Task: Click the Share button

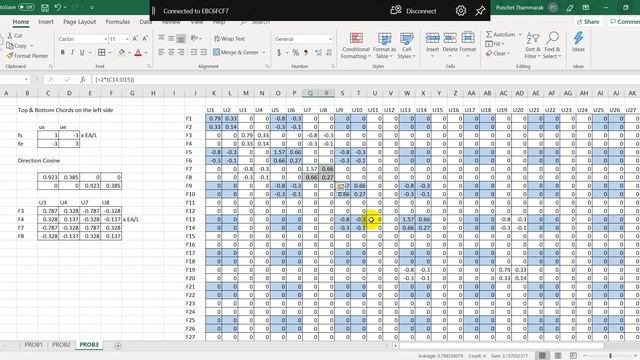Action: coord(588,22)
